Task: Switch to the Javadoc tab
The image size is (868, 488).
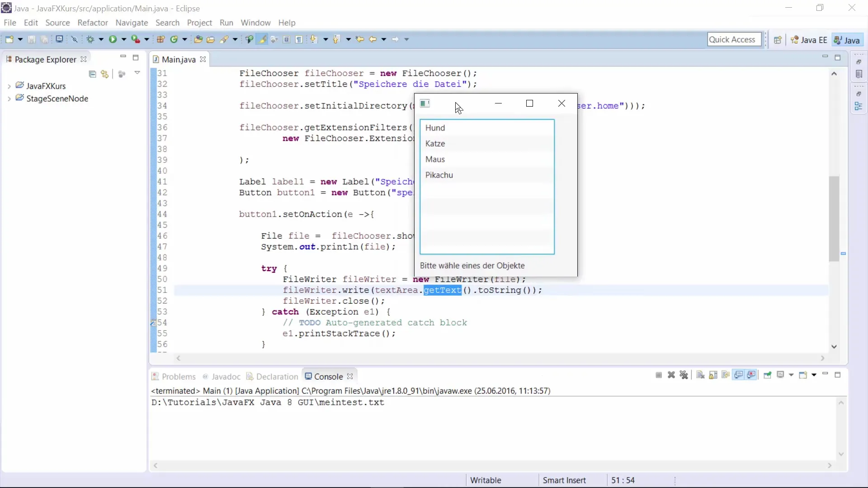Action: [x=222, y=376]
